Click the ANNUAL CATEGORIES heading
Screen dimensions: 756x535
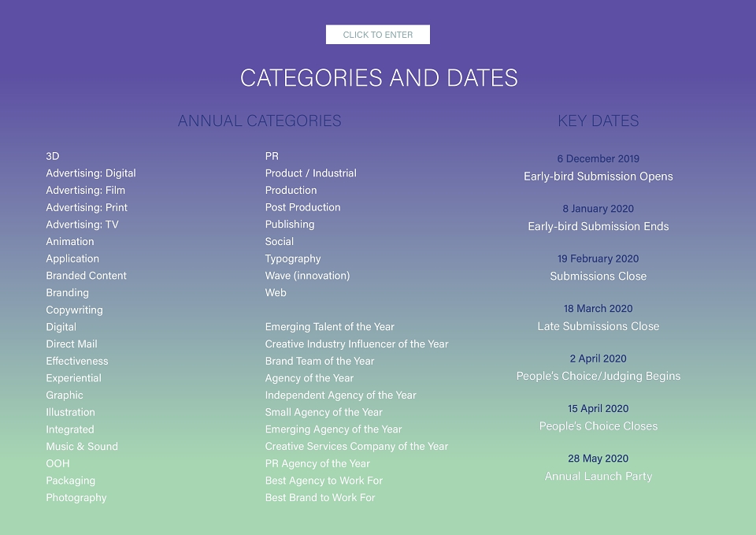259,121
